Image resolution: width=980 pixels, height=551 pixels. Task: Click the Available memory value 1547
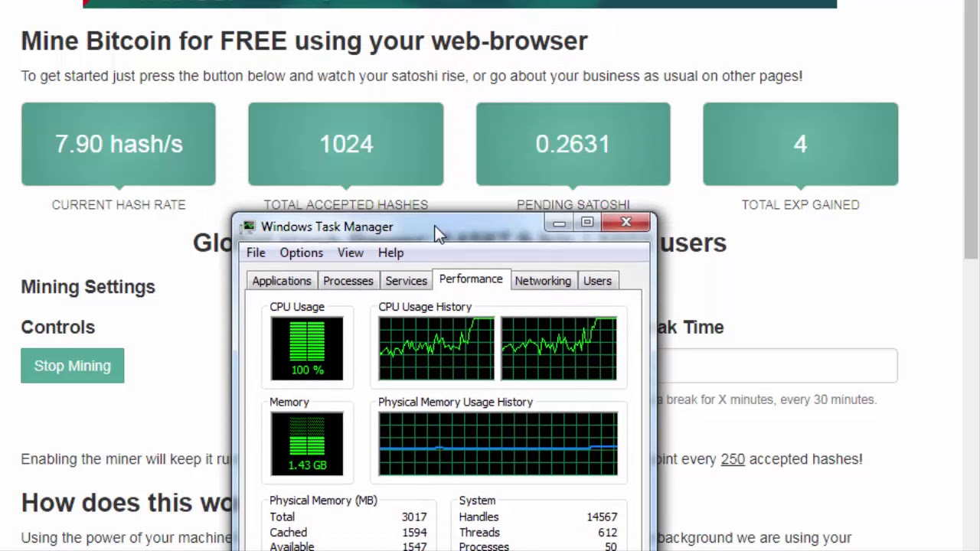pos(414,546)
